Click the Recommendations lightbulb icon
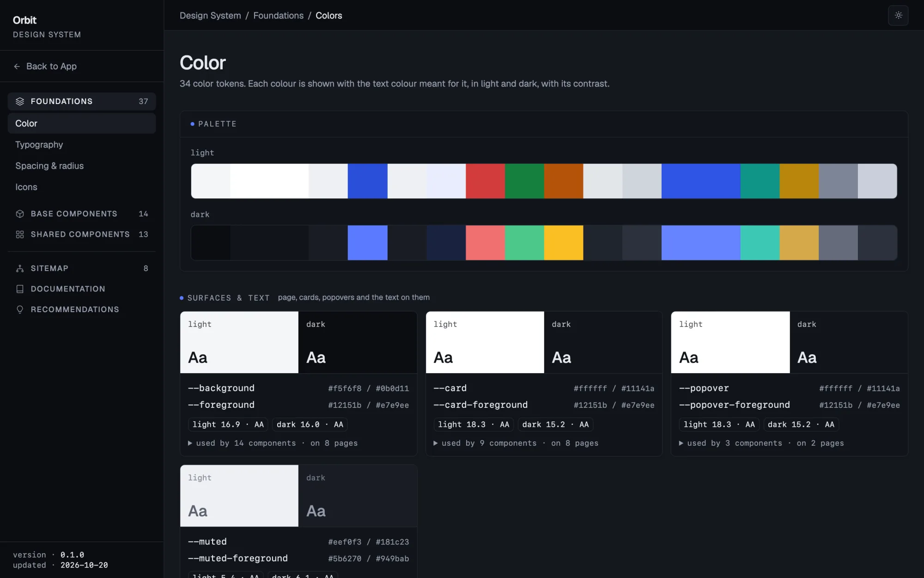Viewport: 924px width, 578px height. point(20,309)
